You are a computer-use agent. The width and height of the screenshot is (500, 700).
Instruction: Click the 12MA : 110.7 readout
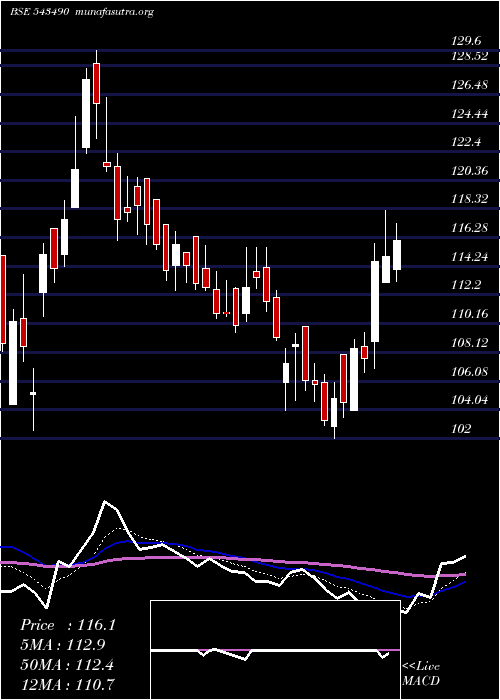point(67,683)
